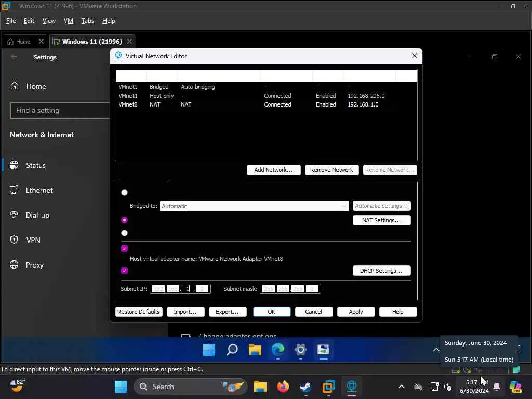Open the VM menu

click(69, 21)
